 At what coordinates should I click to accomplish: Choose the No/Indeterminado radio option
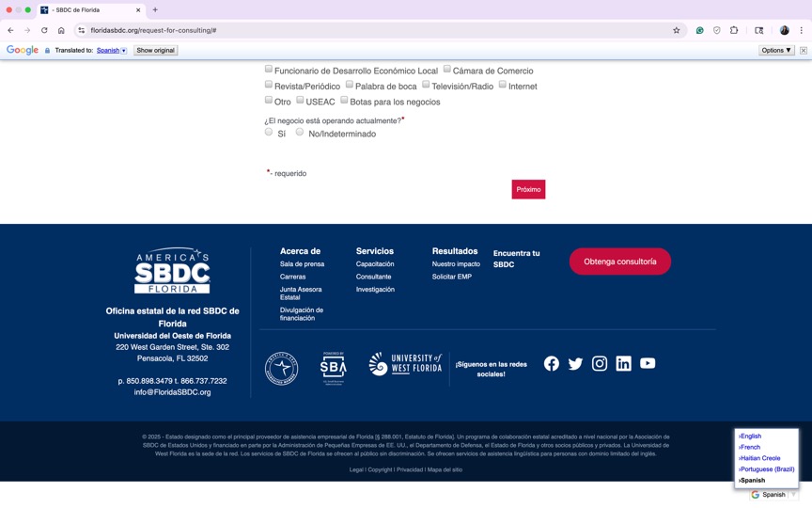tap(300, 133)
